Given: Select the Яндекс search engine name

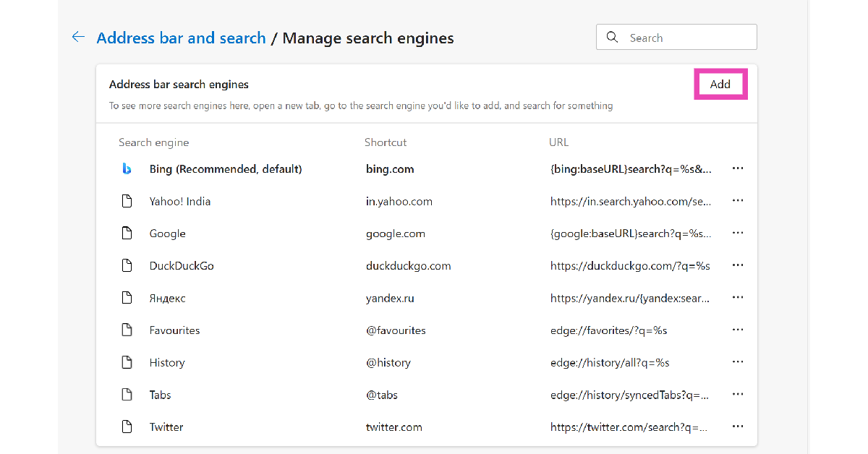Looking at the screenshot, I should click(x=167, y=298).
